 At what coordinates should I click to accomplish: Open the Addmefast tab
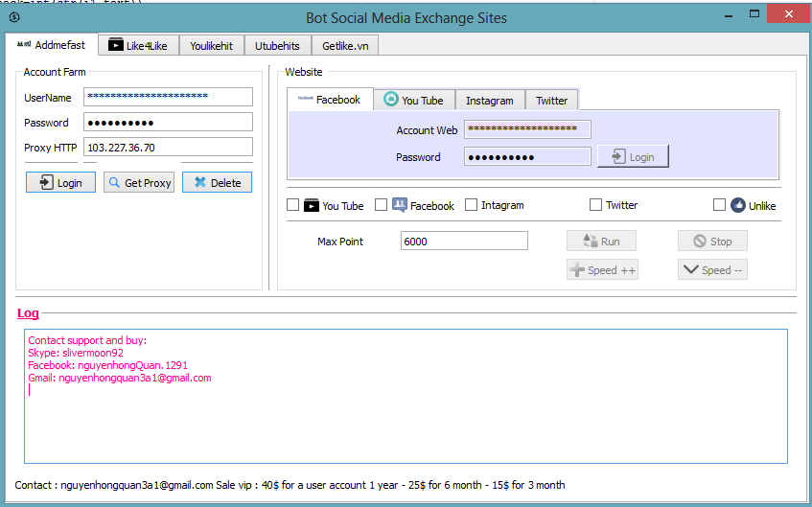pos(51,45)
